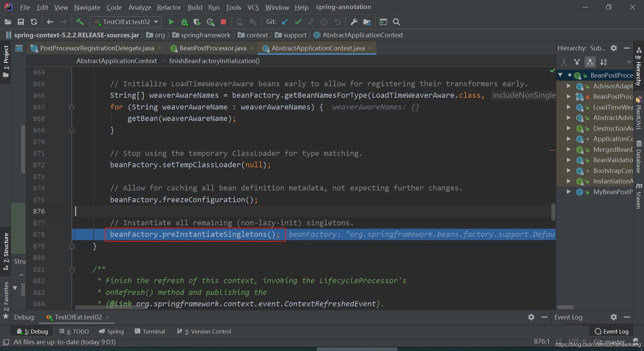Toggle the Maven tool window
The height and width of the screenshot is (351, 644).
639,196
